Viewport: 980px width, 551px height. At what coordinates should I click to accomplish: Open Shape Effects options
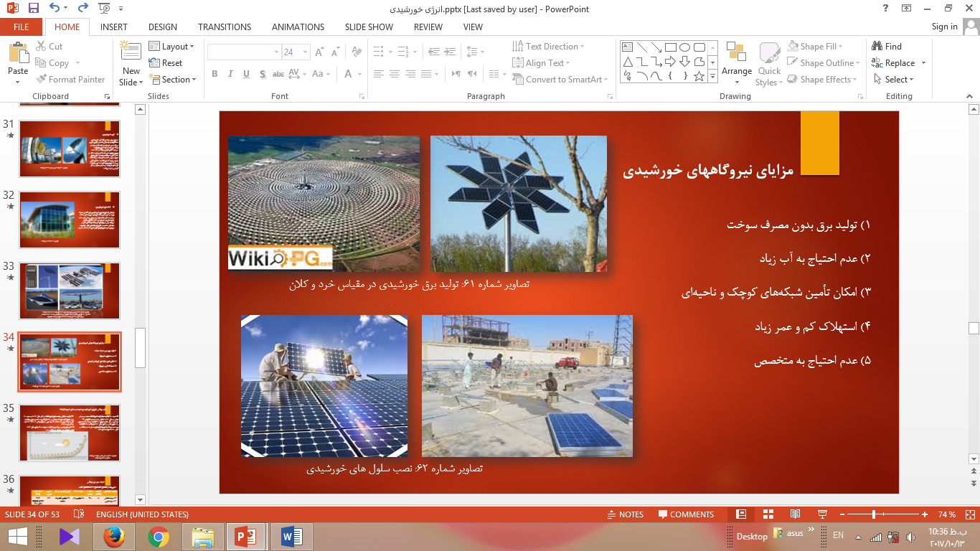(x=822, y=80)
